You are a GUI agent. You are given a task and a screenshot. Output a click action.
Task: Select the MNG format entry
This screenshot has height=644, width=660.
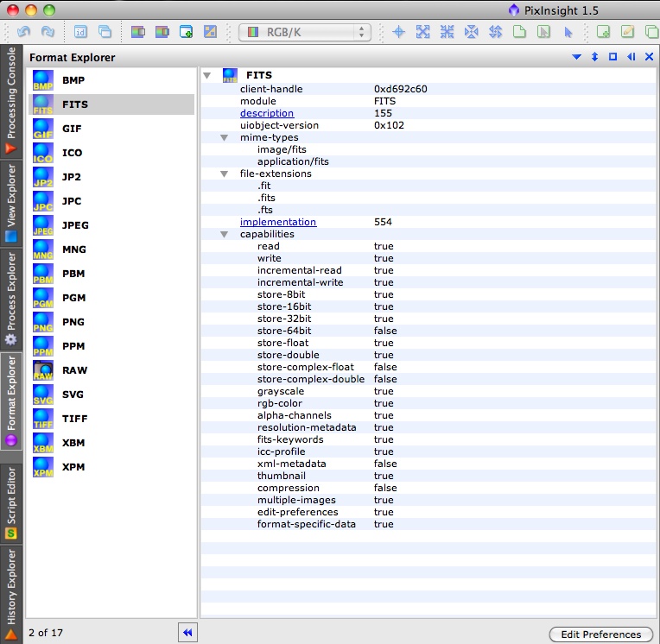coord(111,249)
